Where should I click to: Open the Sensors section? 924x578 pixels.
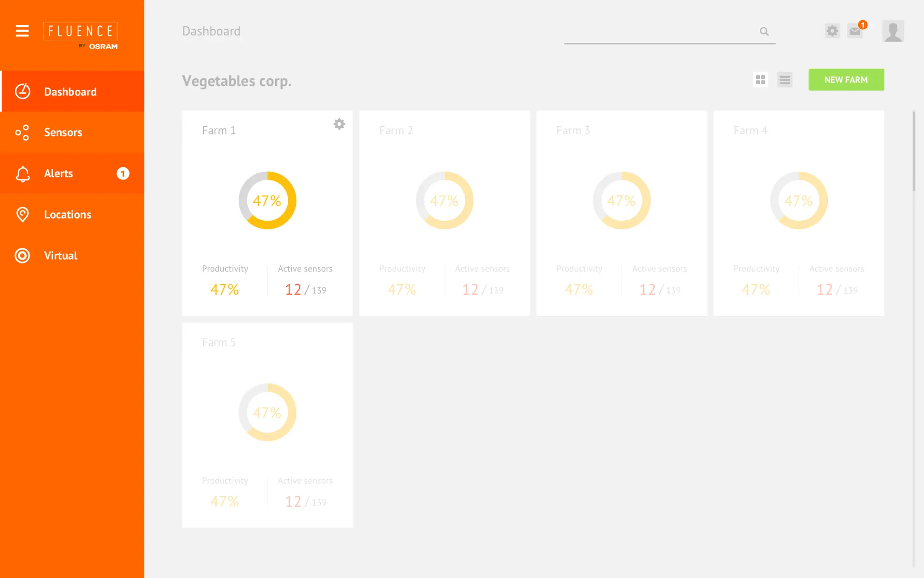(63, 132)
